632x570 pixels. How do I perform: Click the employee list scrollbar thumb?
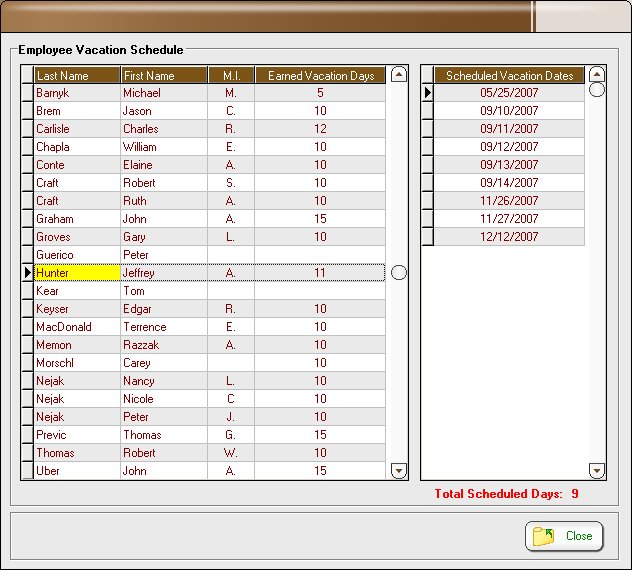399,273
